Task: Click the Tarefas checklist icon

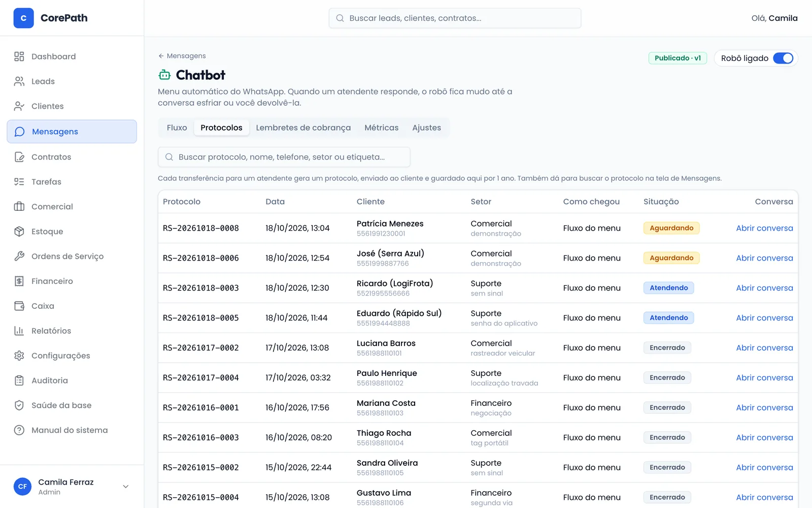Action: (19, 182)
